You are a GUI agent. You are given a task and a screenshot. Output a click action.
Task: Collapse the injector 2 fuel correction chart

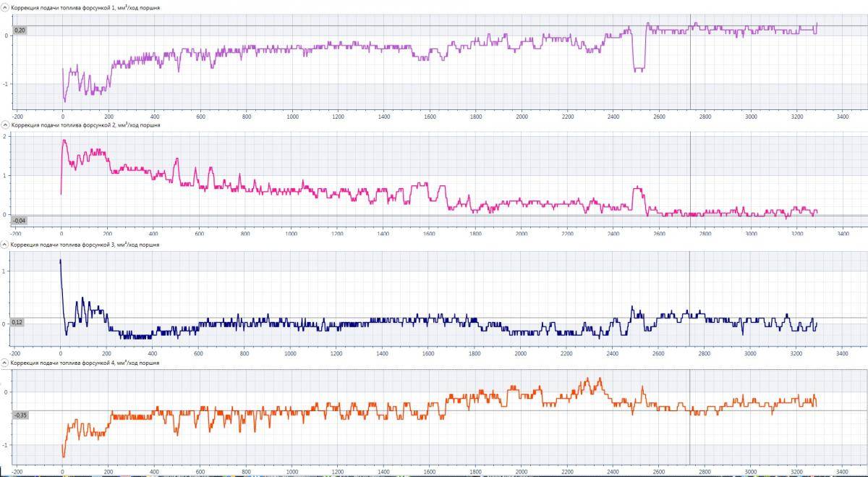[4, 125]
